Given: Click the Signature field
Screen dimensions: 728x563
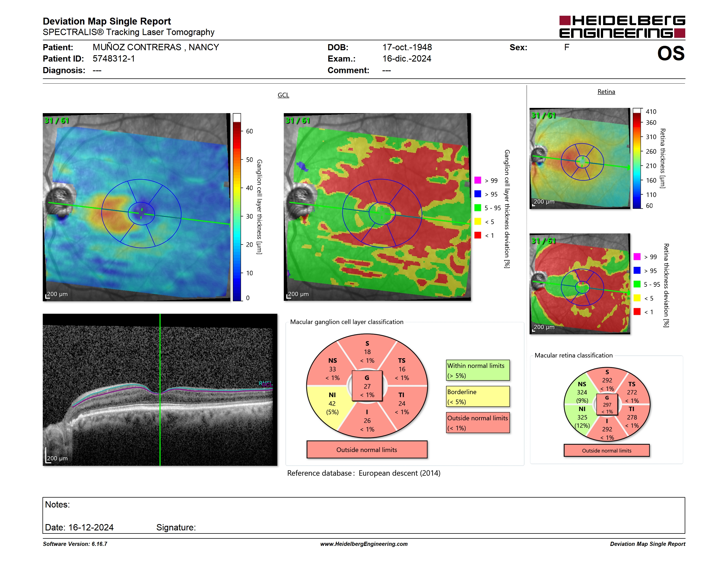Looking at the screenshot, I should [x=176, y=527].
